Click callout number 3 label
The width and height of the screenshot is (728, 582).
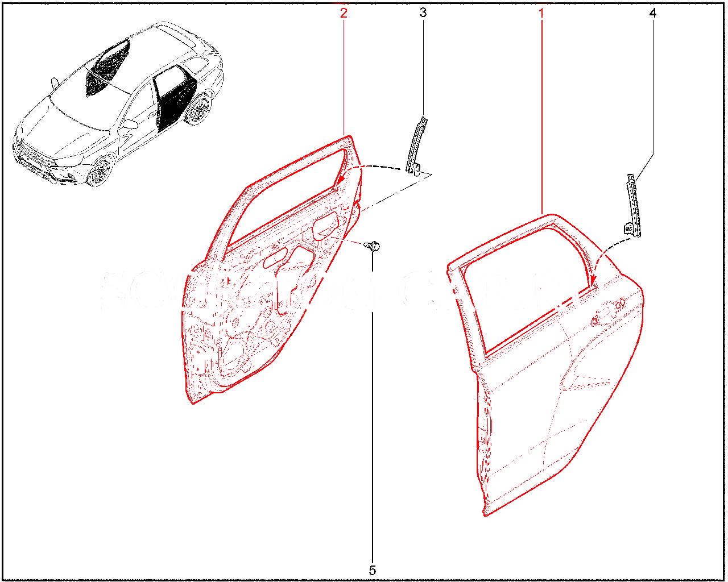point(423,13)
